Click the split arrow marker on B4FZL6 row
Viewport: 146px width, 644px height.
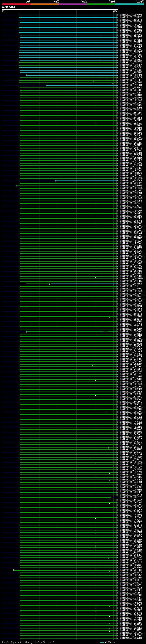(x=50, y=284)
